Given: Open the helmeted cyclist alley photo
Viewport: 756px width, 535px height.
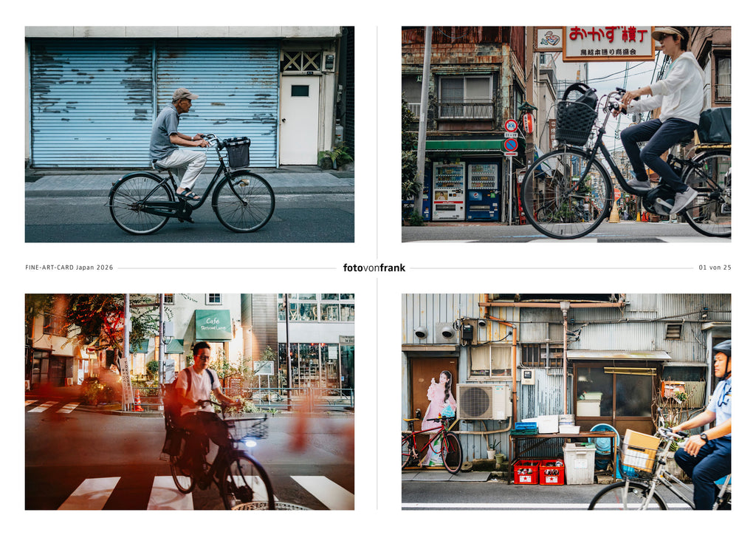Looking at the screenshot, I should point(566,401).
